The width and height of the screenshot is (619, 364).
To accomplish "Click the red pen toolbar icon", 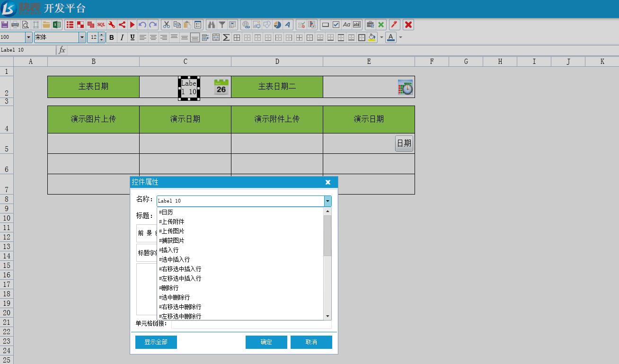I will click(394, 25).
